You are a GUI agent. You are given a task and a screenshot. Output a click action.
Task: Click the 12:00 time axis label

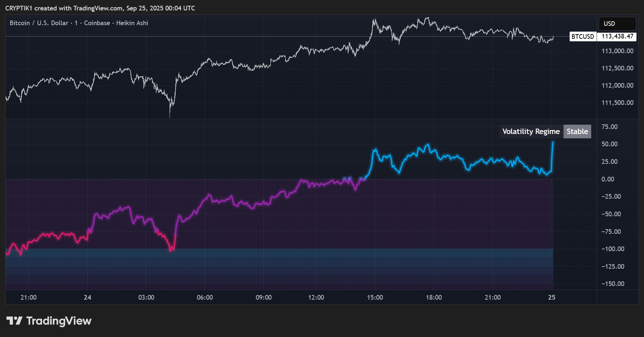(x=316, y=297)
